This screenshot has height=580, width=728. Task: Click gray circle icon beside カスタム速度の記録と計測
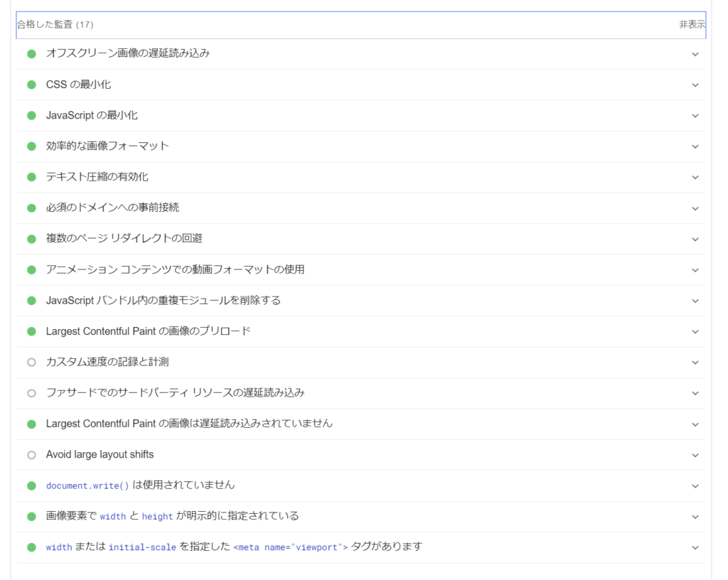point(31,362)
